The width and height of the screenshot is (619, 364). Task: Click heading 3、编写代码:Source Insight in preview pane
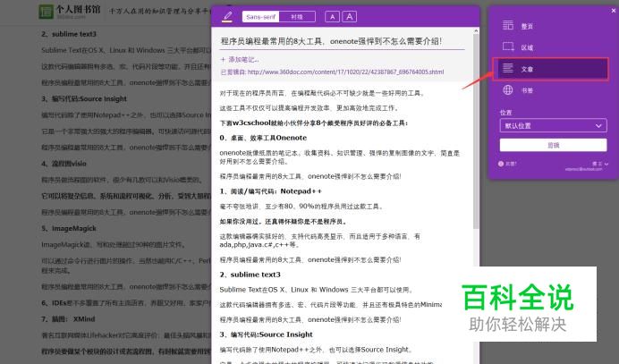click(x=266, y=334)
